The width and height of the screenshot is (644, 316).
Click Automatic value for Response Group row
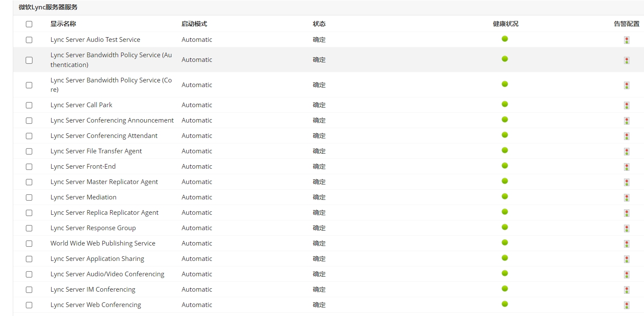197,228
